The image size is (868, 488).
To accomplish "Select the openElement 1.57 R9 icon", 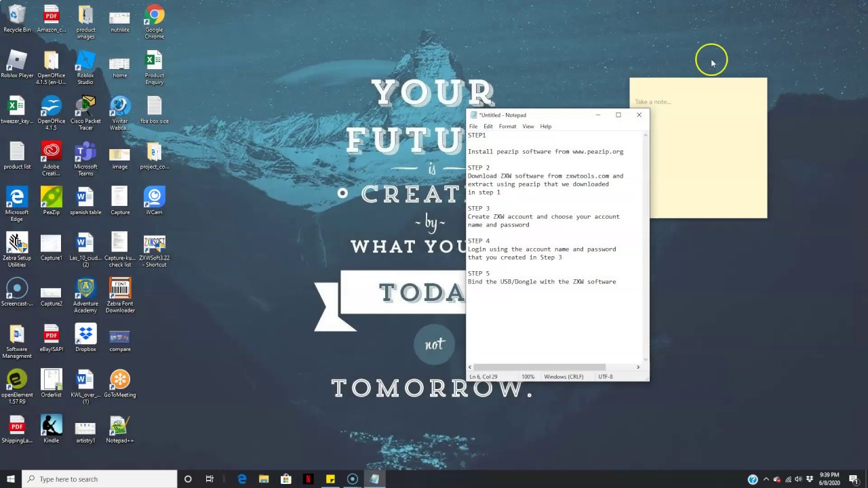I will 17,386.
